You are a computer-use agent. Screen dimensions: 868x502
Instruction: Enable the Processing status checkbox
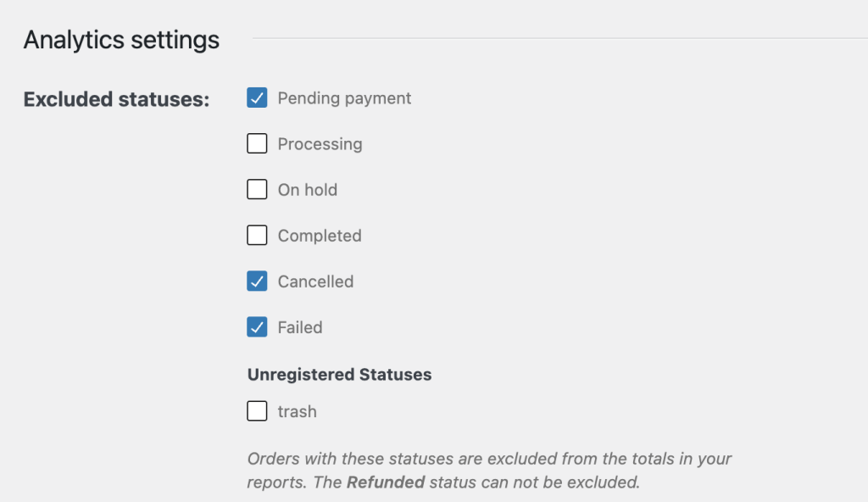pos(257,144)
